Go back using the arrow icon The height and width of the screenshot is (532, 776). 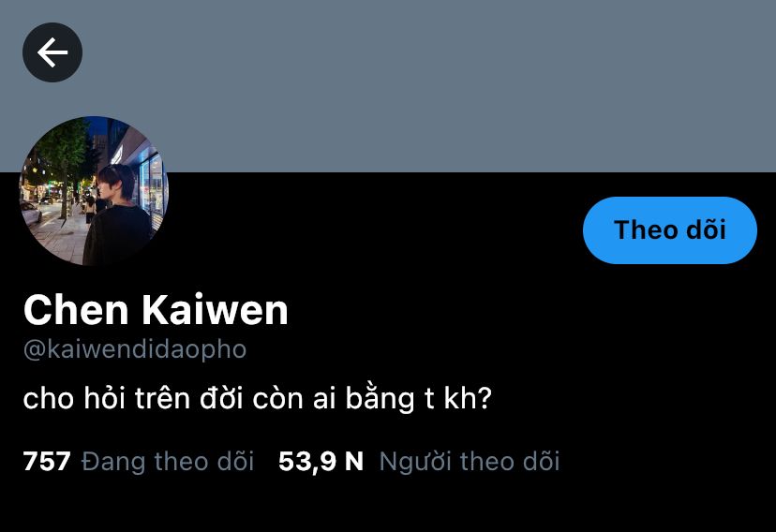click(52, 52)
